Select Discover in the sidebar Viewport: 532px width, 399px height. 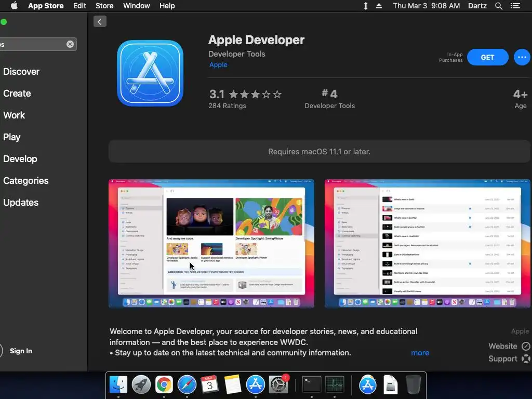[x=21, y=72]
